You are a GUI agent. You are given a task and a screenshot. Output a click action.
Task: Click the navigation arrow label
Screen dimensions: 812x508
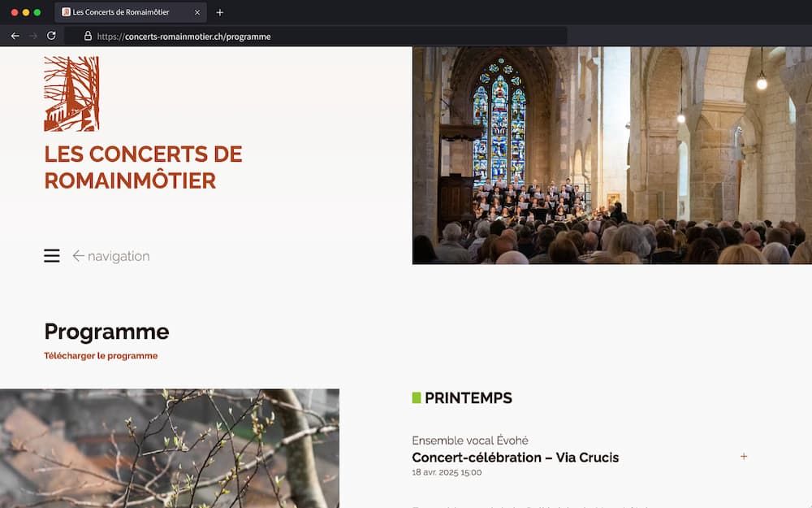(111, 256)
